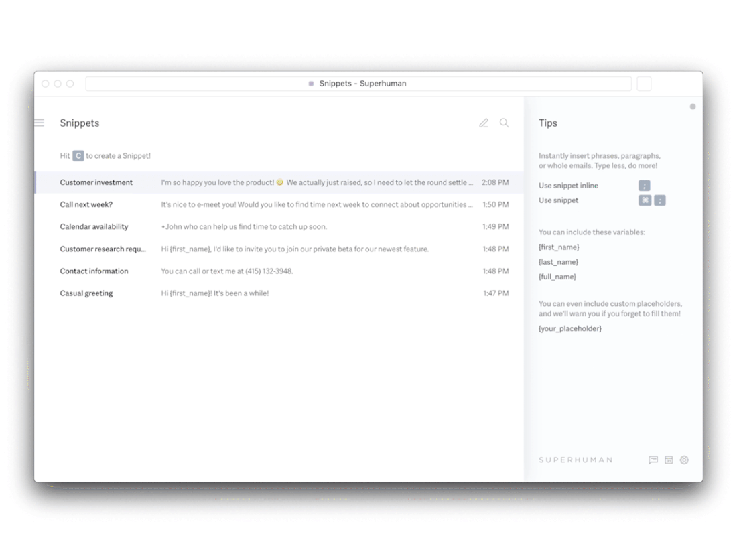Click the second colon key badge beside Use snippet
Viewport: 737px width, 560px height.
coord(659,200)
